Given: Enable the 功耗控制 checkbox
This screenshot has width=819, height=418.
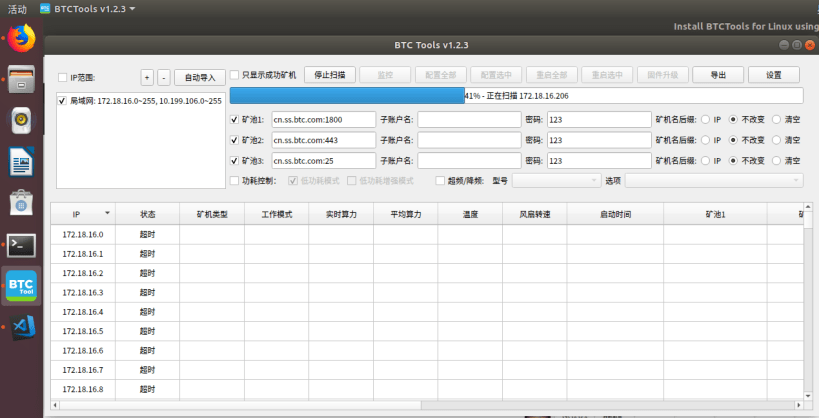Looking at the screenshot, I should (x=235, y=181).
